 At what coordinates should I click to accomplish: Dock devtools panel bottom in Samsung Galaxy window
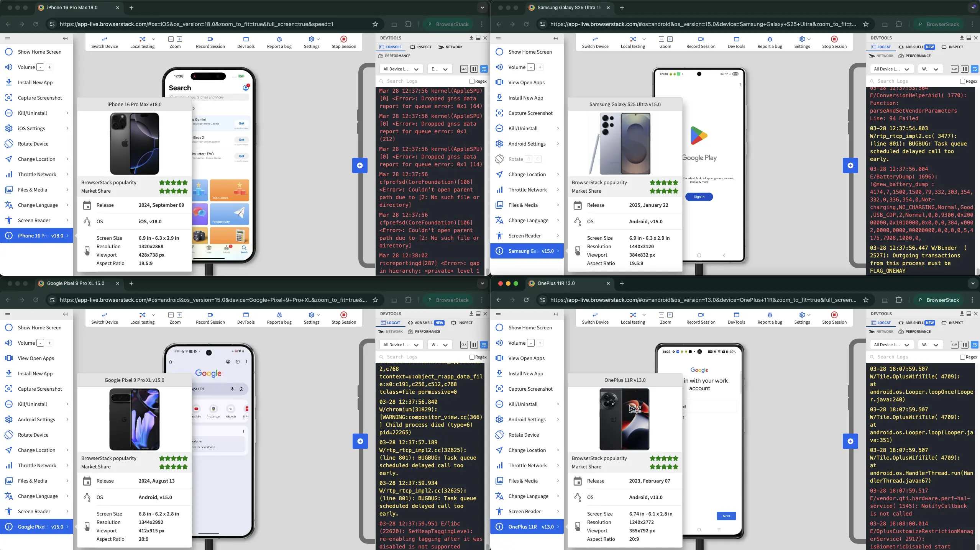[969, 38]
